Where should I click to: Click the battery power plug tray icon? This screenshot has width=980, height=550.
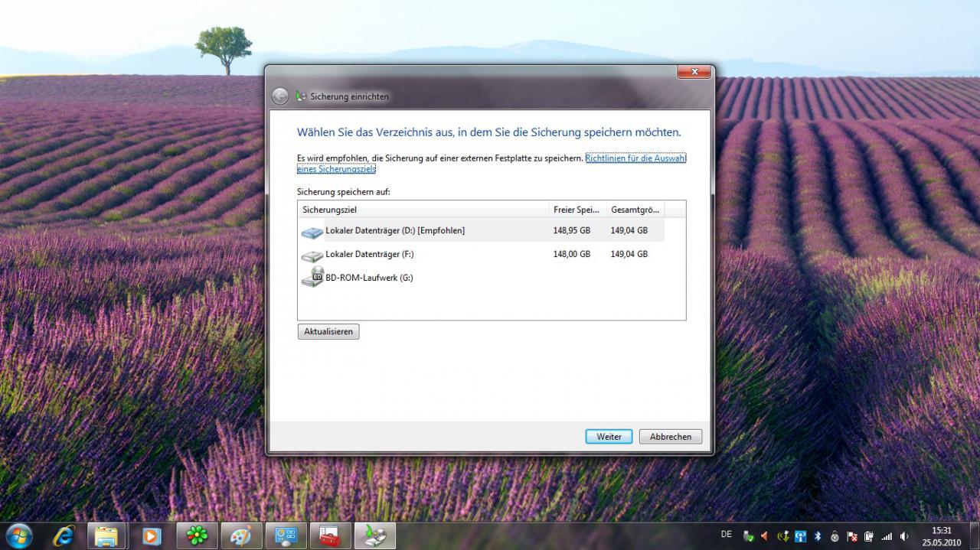pyautogui.click(x=870, y=537)
